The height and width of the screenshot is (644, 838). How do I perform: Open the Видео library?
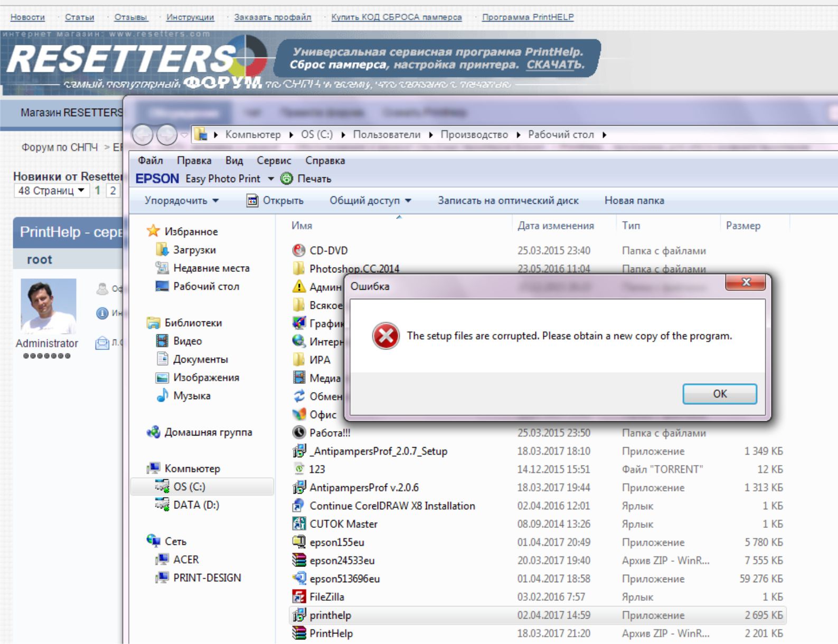point(187,341)
